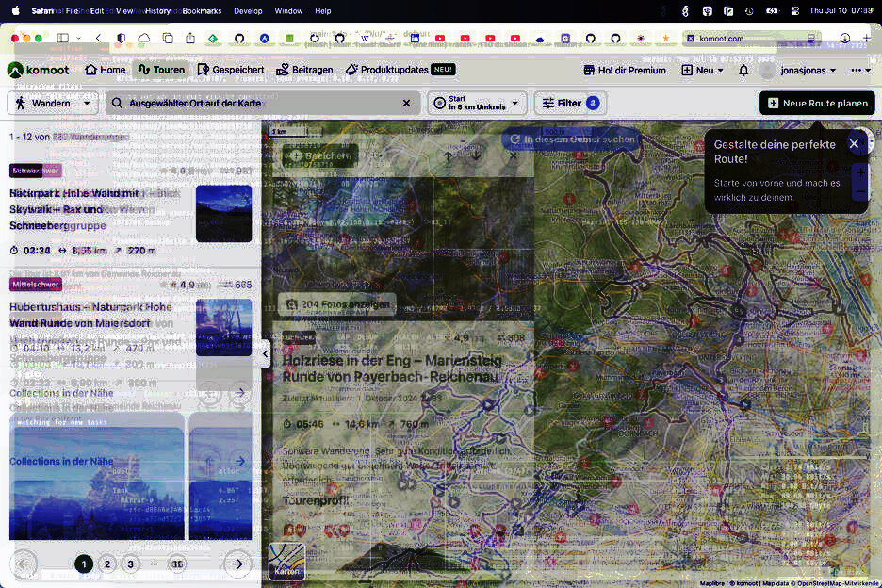Expand the Wandern sport type dropdown
Screen dimensions: 882x588
[x=53, y=104]
